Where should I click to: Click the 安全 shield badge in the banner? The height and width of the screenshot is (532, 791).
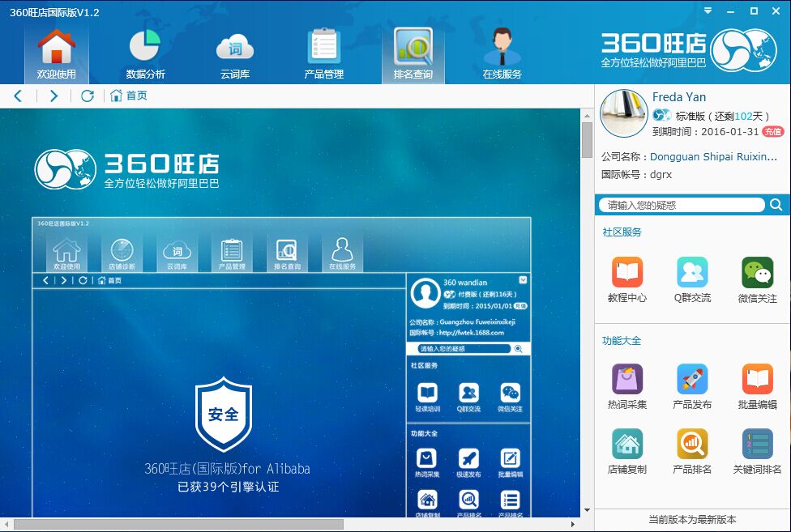click(224, 414)
